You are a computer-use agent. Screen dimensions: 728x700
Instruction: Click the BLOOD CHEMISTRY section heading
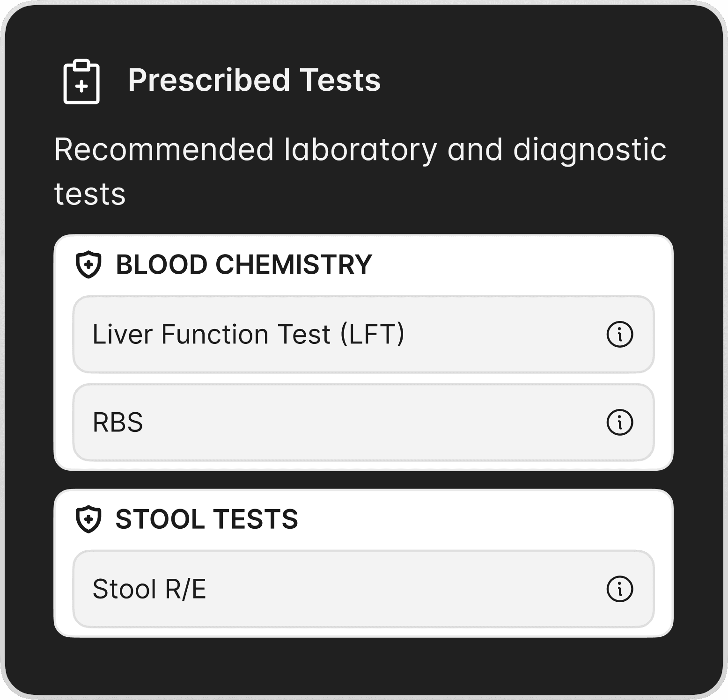(243, 264)
